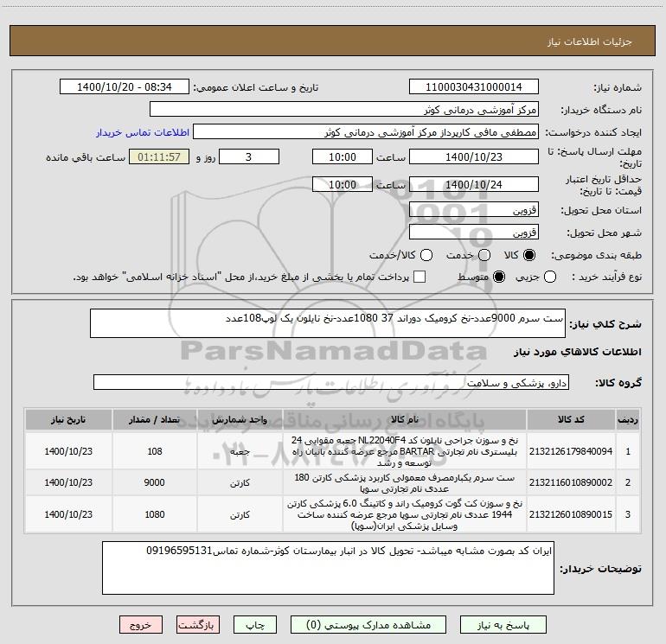The width and height of the screenshot is (666, 644).
Task: Click the خروج exit button
Action: pos(141,625)
